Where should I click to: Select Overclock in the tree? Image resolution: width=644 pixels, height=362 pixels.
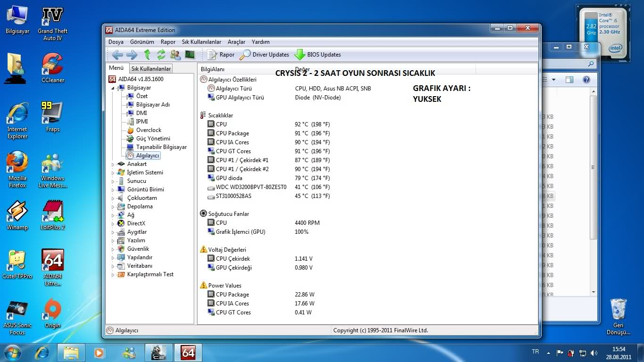[x=149, y=130]
